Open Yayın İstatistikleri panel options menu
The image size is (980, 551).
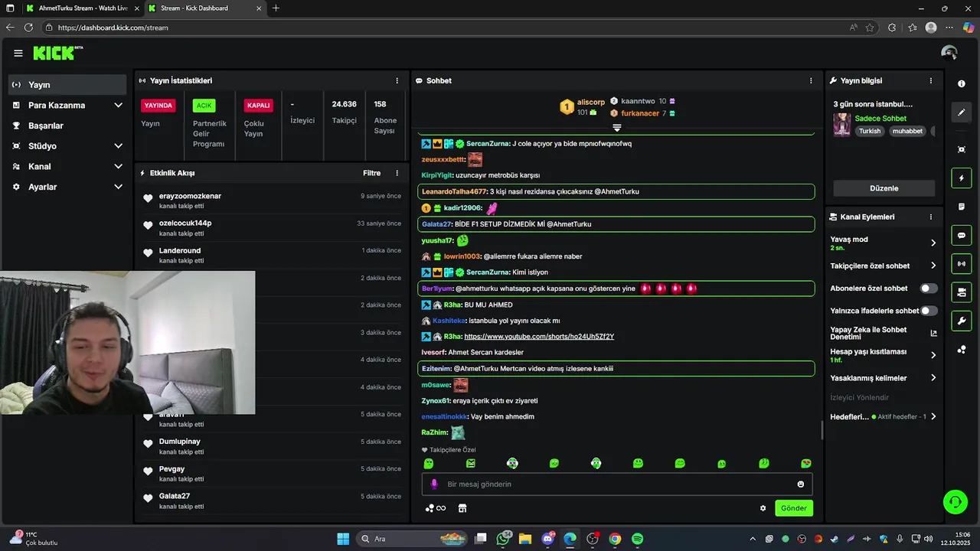pyautogui.click(x=397, y=80)
